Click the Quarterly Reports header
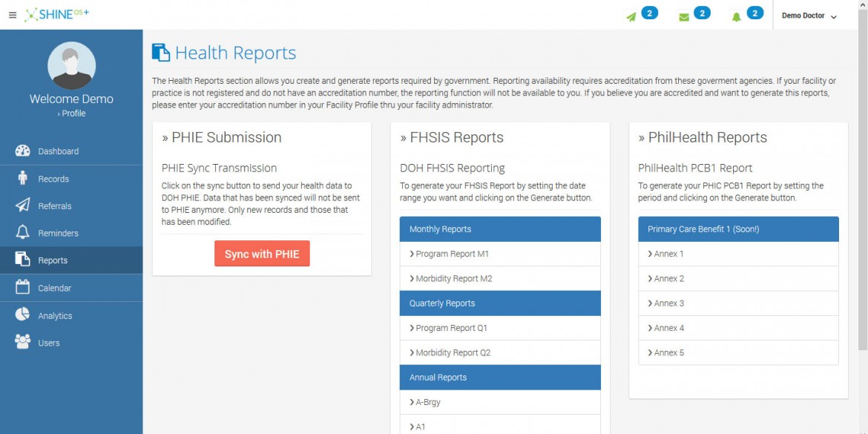Image resolution: width=868 pixels, height=434 pixels. [500, 303]
